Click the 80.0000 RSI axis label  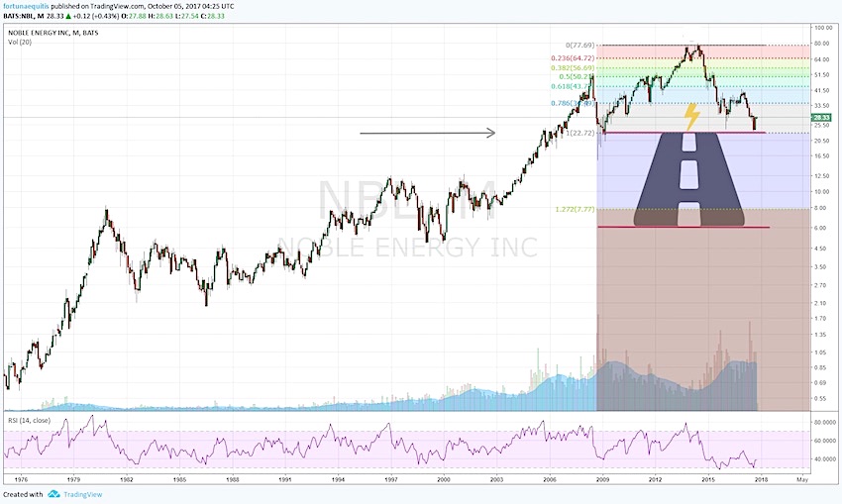coord(825,423)
